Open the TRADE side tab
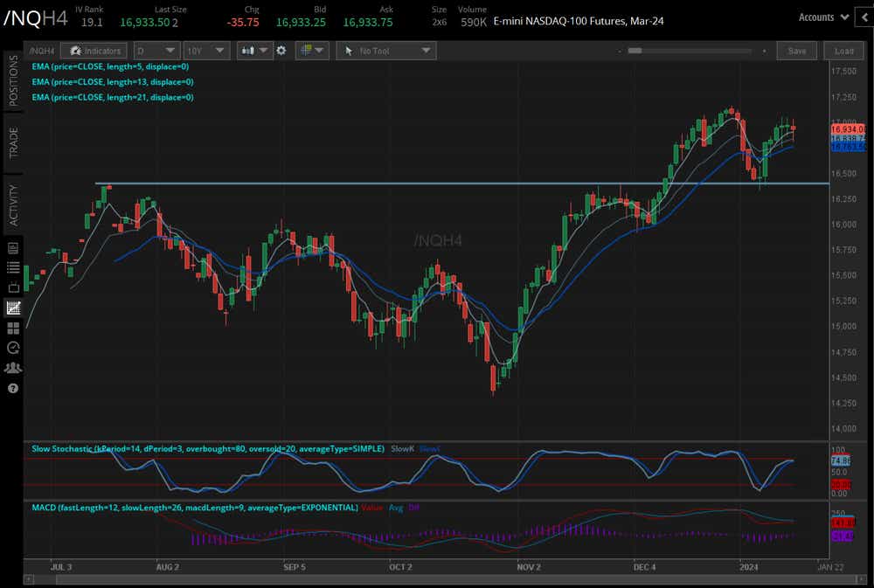The height and width of the screenshot is (588, 874). (x=13, y=142)
